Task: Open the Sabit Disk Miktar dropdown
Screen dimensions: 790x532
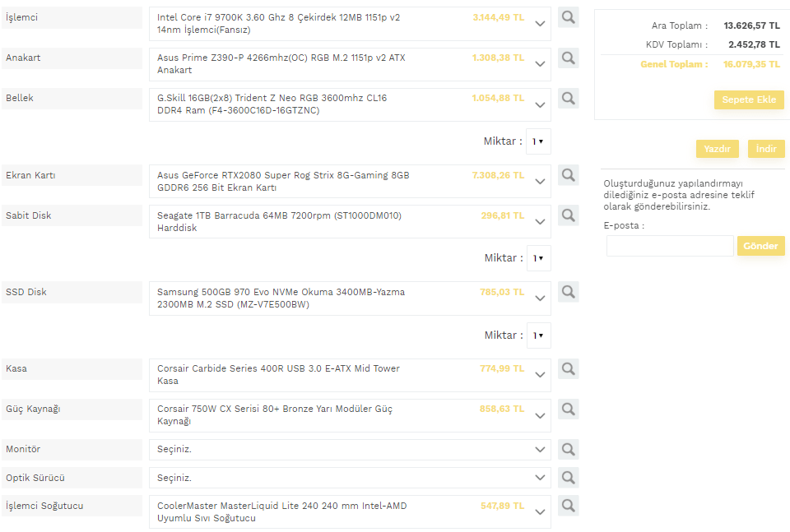Action: [538, 258]
